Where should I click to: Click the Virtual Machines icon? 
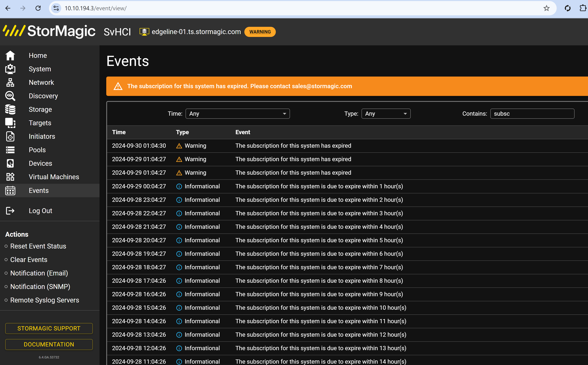pos(10,177)
